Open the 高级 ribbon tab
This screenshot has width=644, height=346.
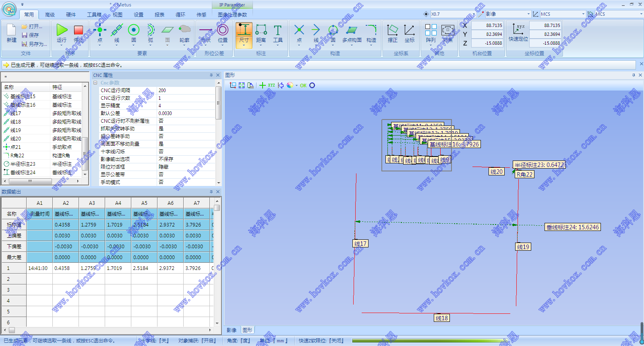click(x=50, y=15)
